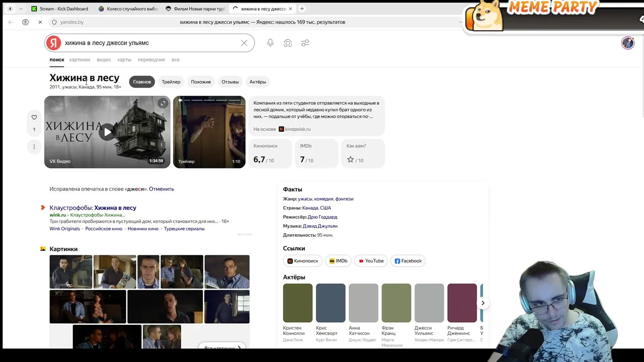Open actor Джесси Уильямс card
Viewport: 644px width, 362px height.
coord(429,313)
